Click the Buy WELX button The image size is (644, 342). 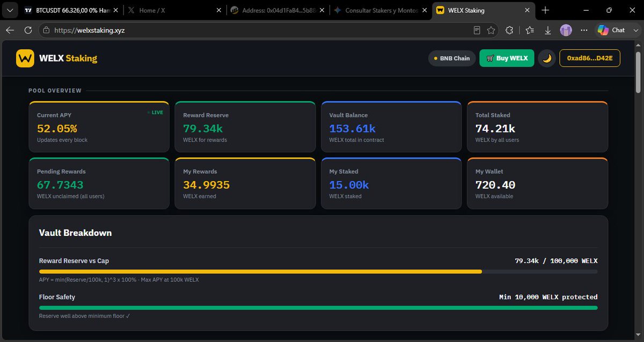coord(507,58)
